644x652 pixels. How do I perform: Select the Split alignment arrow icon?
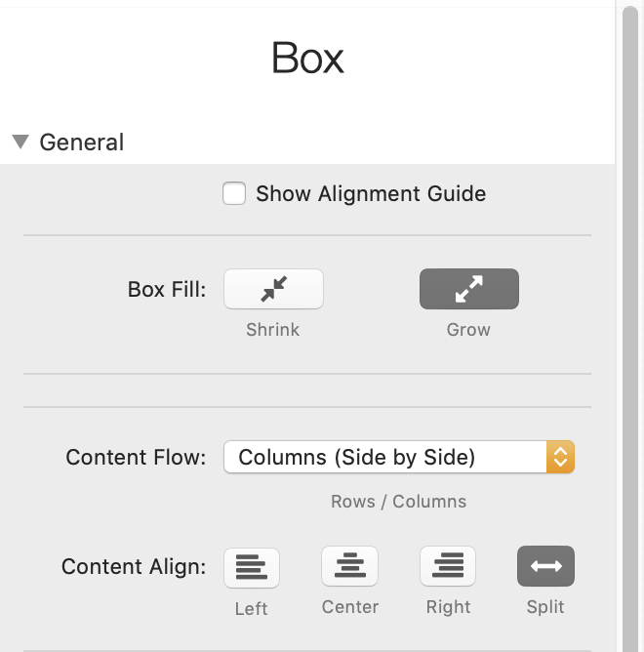(545, 566)
